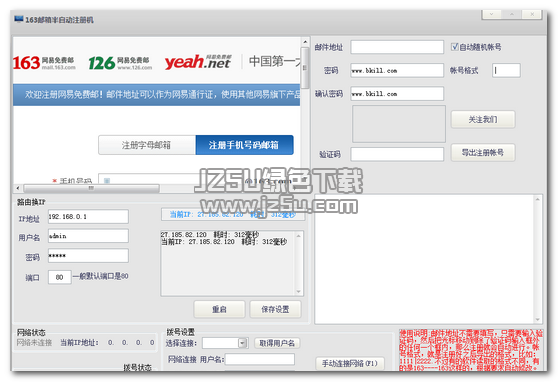Click the 网络连接 用户名 input field
558x382 pixels.
tap(260, 360)
